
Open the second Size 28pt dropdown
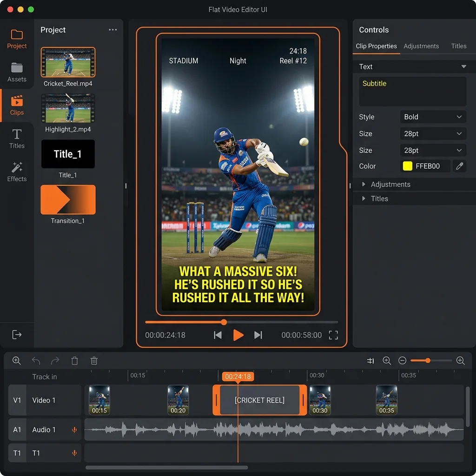433,150
